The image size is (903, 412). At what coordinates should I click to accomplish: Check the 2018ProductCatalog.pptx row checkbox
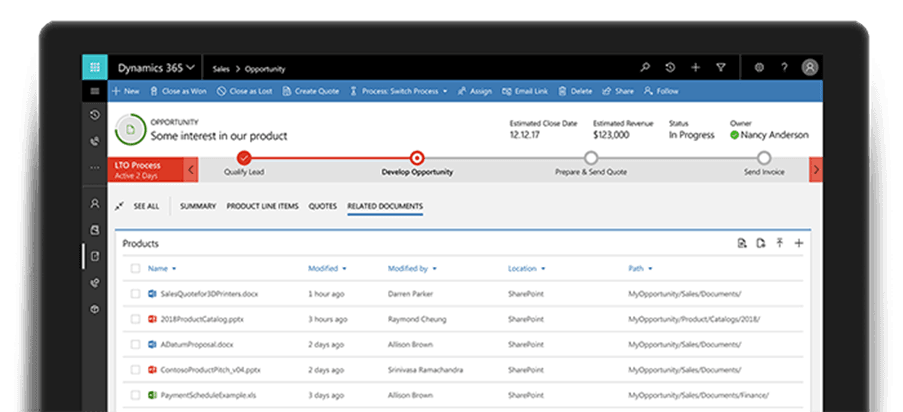coord(135,319)
